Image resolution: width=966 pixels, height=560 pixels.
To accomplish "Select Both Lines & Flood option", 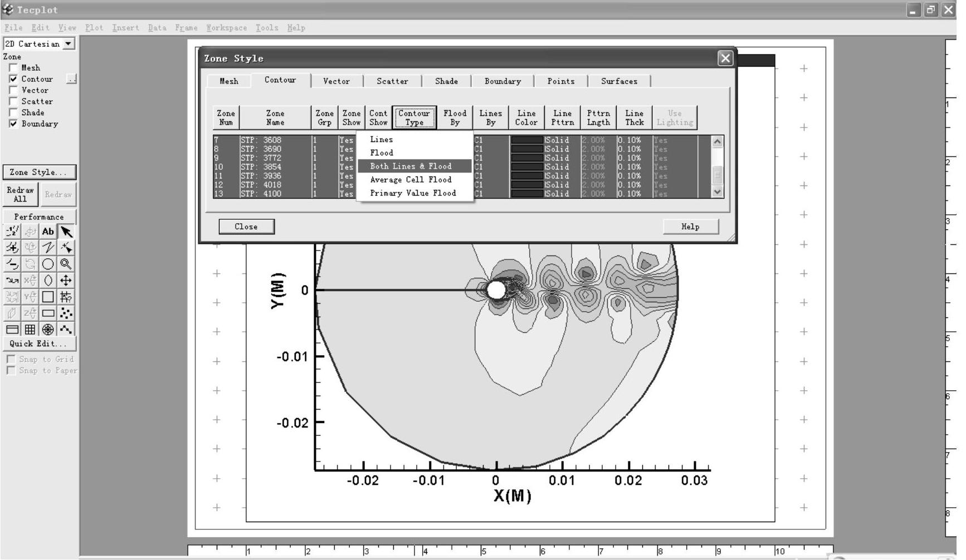I will pos(414,166).
